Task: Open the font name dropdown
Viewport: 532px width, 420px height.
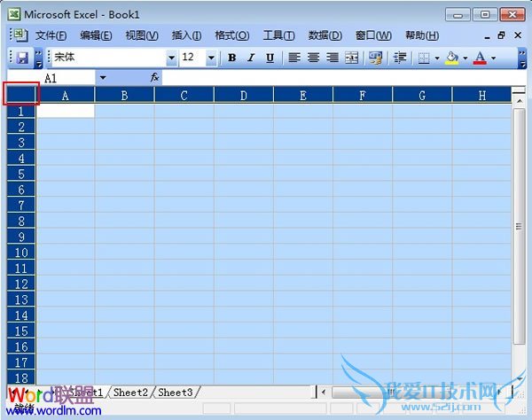Action: [x=172, y=58]
